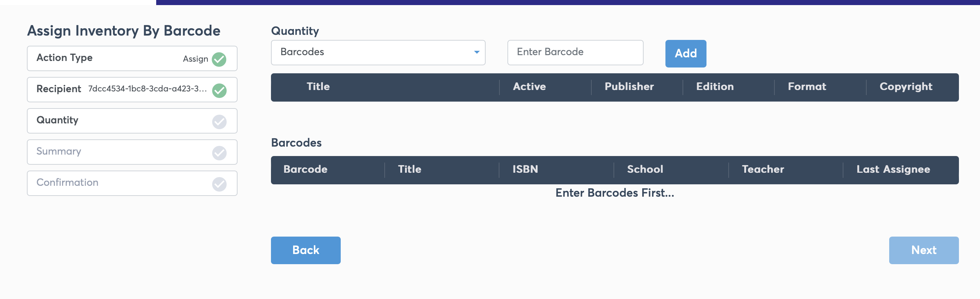Click the green checkmark beside Action Type
The height and width of the screenshot is (299, 980).
click(x=219, y=59)
